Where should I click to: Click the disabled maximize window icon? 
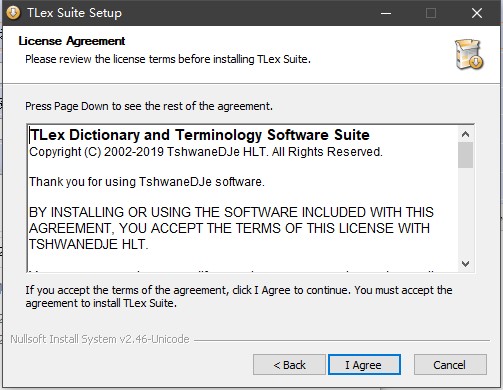[431, 13]
